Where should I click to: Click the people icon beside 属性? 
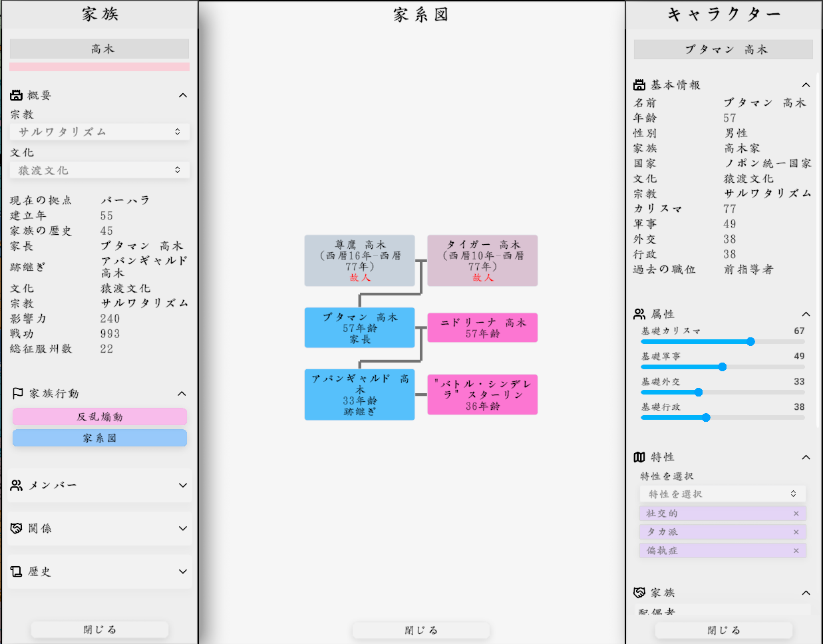[639, 313]
